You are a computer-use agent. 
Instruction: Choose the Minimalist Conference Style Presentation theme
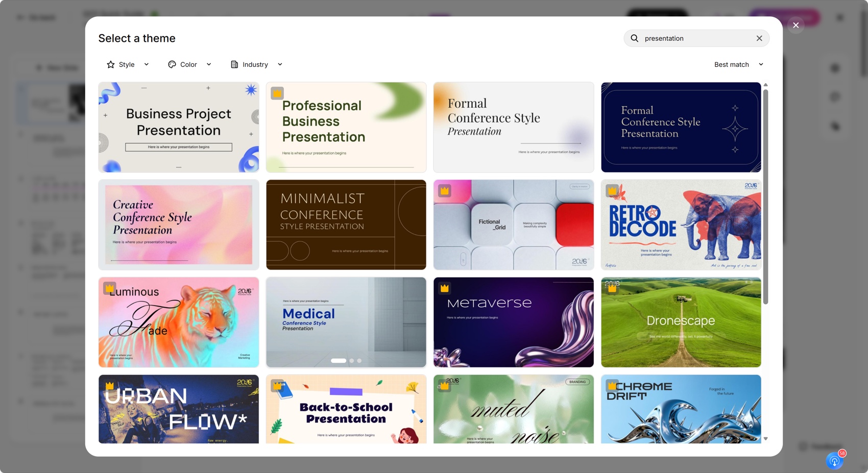point(346,225)
